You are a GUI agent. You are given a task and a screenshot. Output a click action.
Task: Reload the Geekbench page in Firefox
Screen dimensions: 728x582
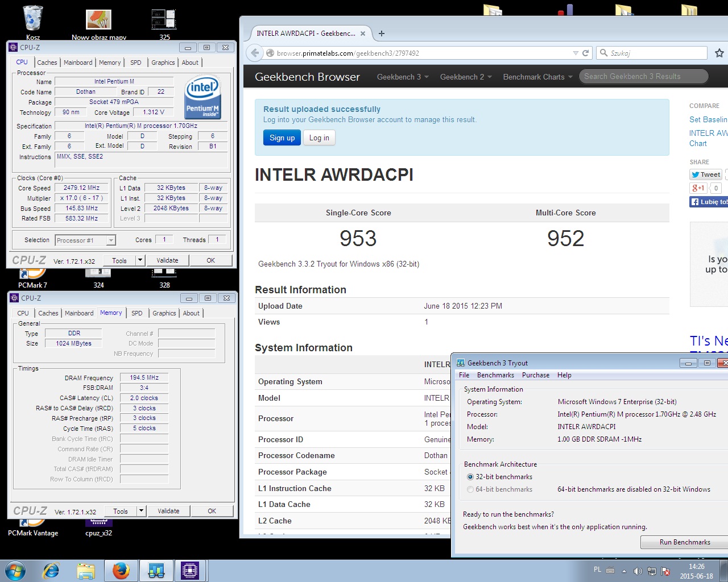[x=586, y=53]
